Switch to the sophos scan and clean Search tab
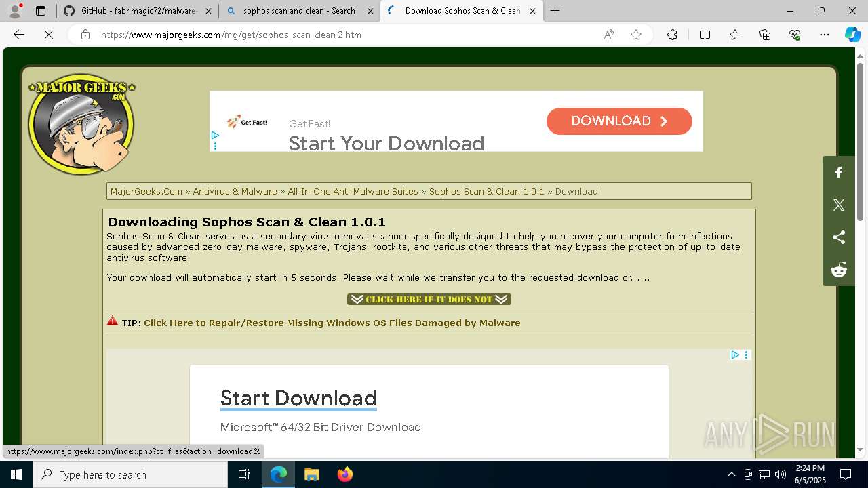The image size is (868, 488). (299, 11)
